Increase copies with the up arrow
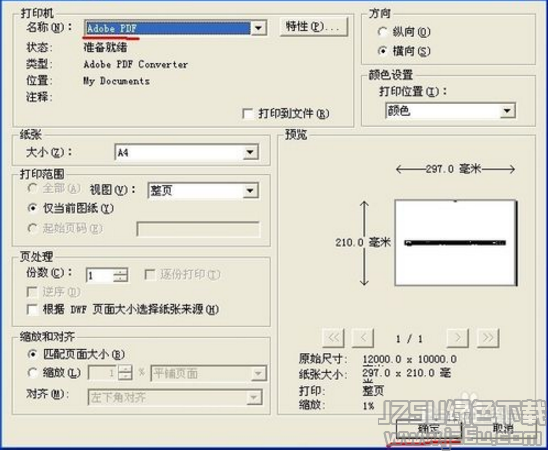Image resolution: width=548 pixels, height=451 pixels. [x=121, y=272]
